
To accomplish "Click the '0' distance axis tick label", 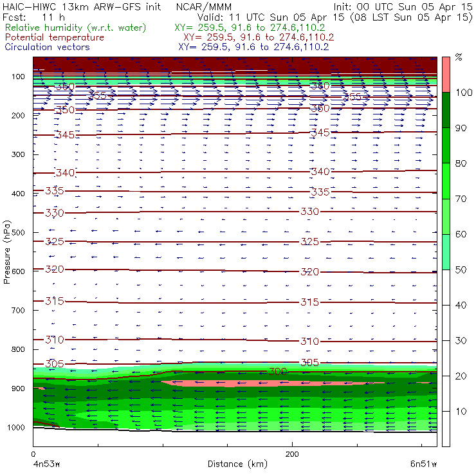I will [33, 454].
